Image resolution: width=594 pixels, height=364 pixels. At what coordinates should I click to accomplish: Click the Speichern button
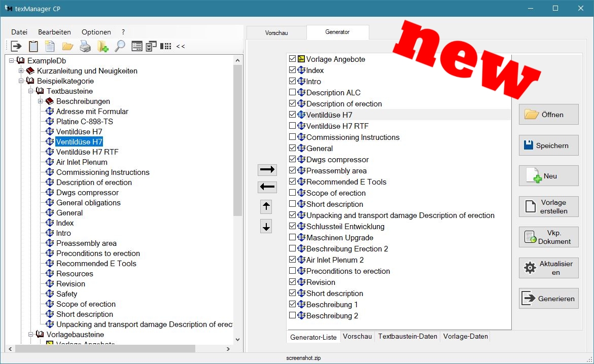(x=548, y=145)
